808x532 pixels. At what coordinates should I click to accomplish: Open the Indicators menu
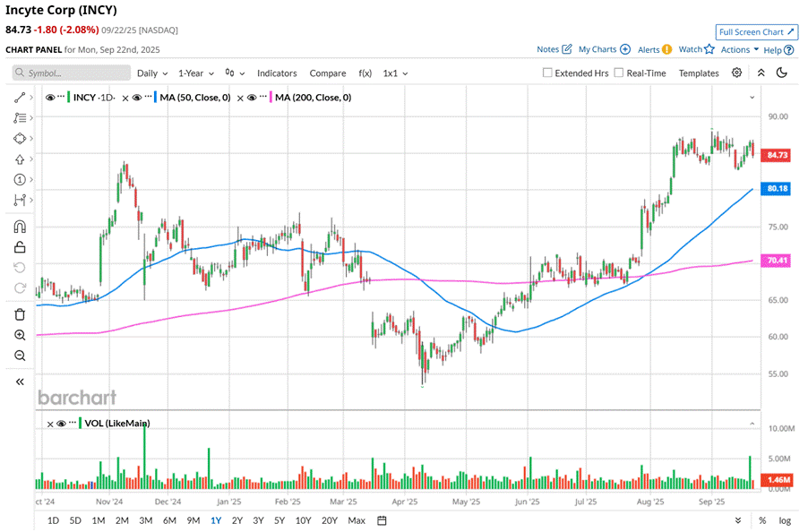(x=277, y=73)
